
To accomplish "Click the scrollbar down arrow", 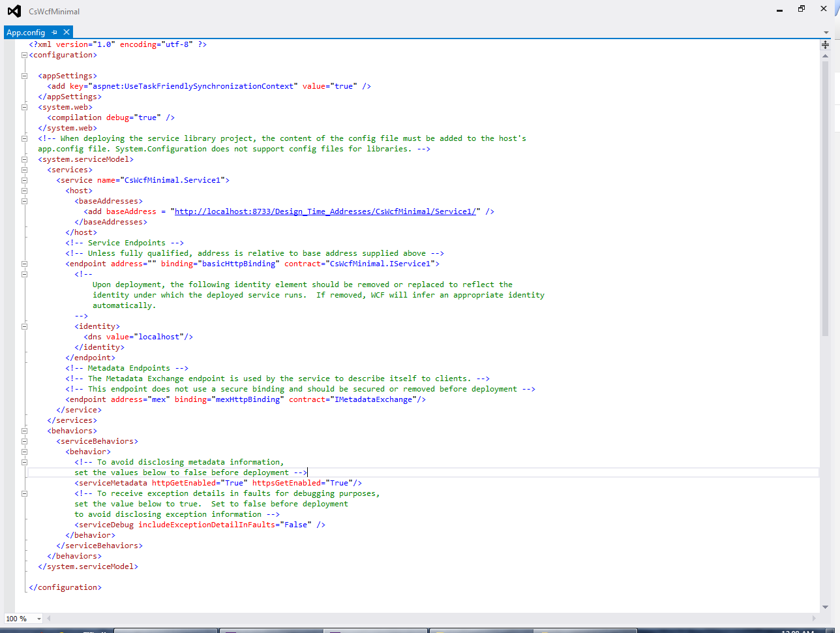I will click(x=824, y=608).
